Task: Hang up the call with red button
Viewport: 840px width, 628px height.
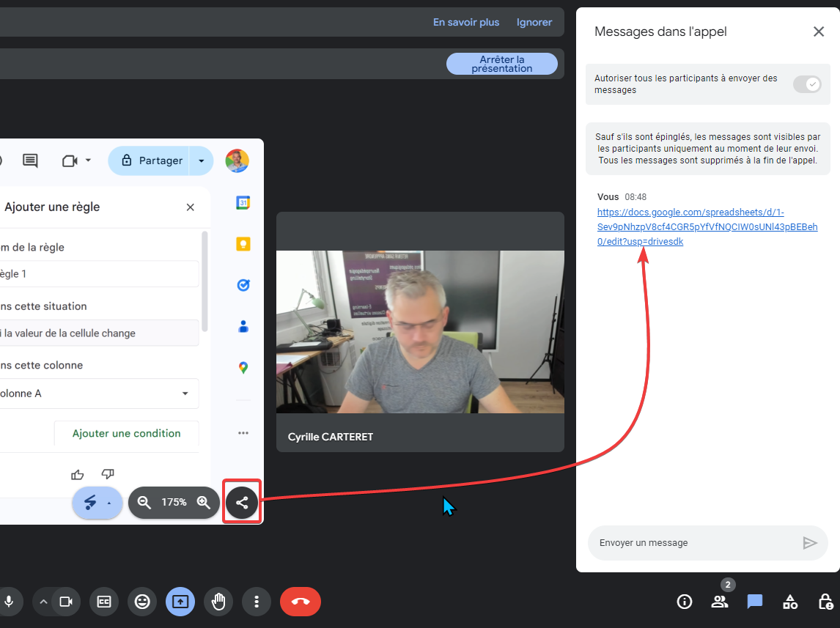Action: point(301,602)
